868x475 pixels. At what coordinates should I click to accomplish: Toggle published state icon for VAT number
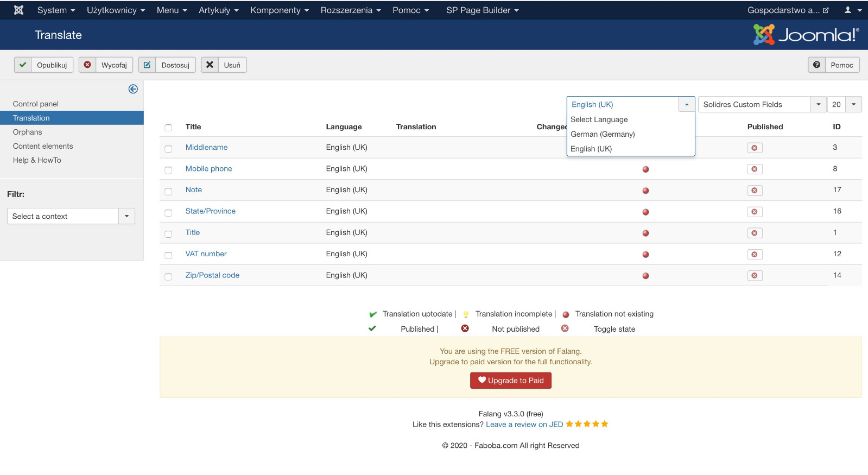point(755,254)
